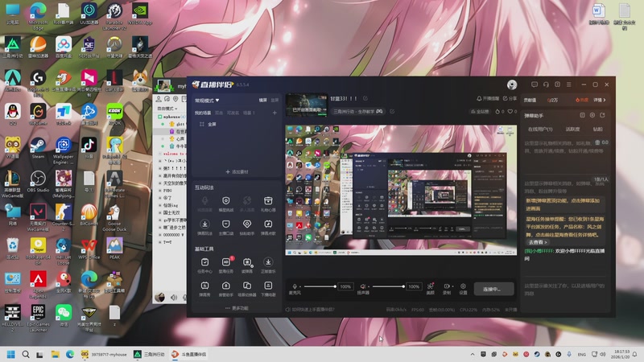The height and width of the screenshot is (362, 644).
Task: Show more tools via 更多功能
Action: coord(237,308)
